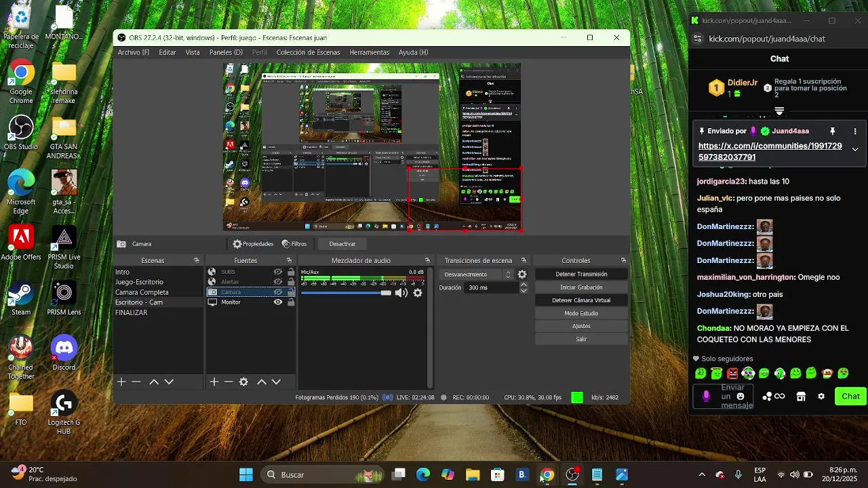Open Vista menu in OBS

point(193,52)
